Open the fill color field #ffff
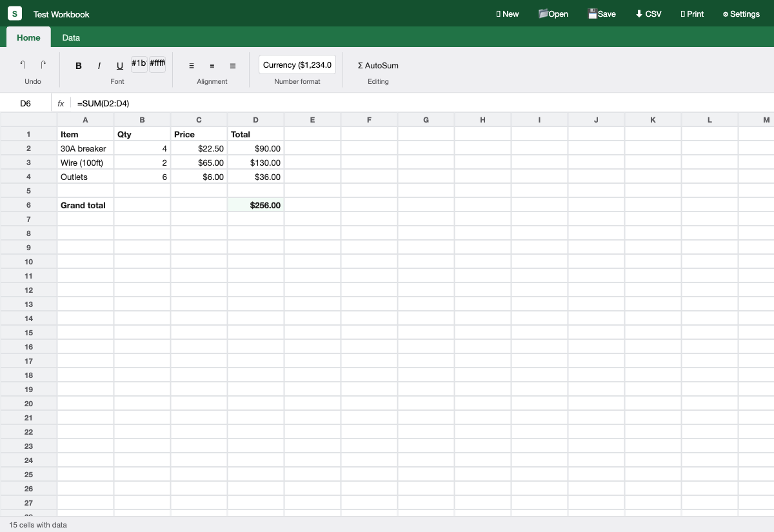774x532 pixels. click(157, 64)
